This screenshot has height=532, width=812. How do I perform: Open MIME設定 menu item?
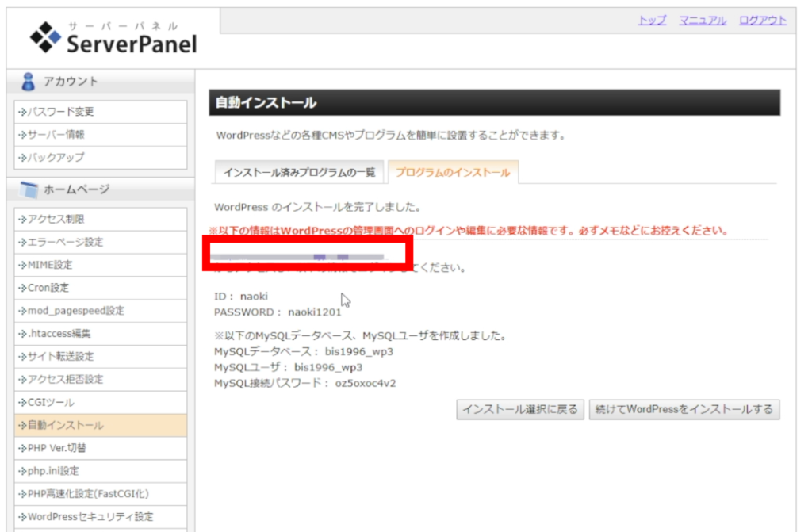[101, 265]
